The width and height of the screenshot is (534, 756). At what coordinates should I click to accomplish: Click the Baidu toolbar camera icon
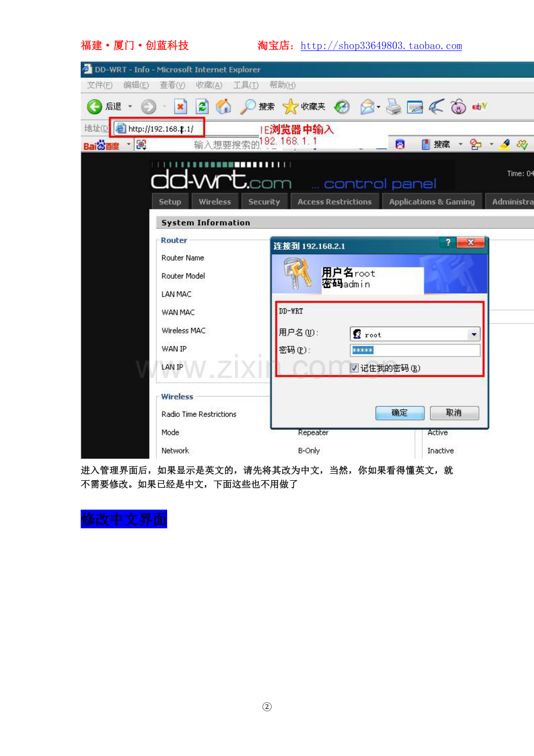141,145
